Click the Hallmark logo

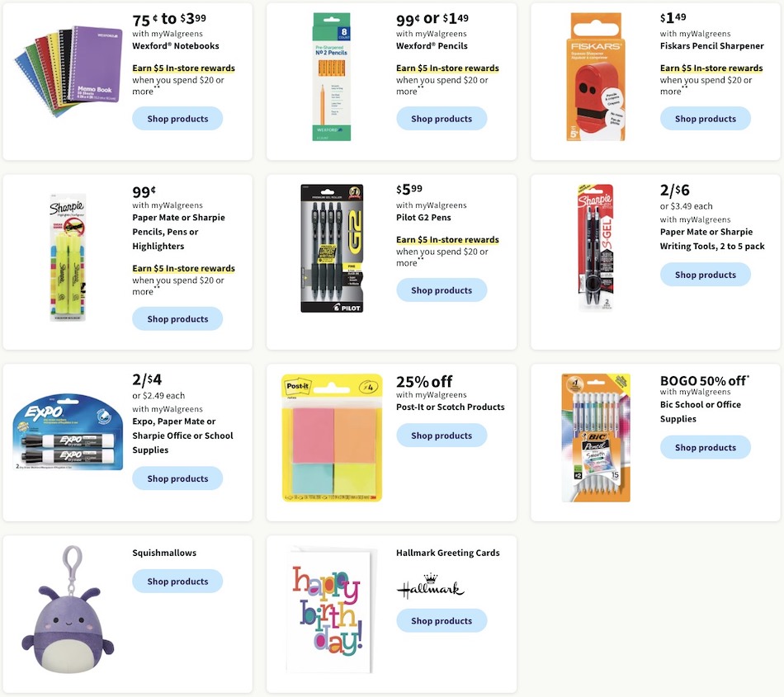pos(431,587)
